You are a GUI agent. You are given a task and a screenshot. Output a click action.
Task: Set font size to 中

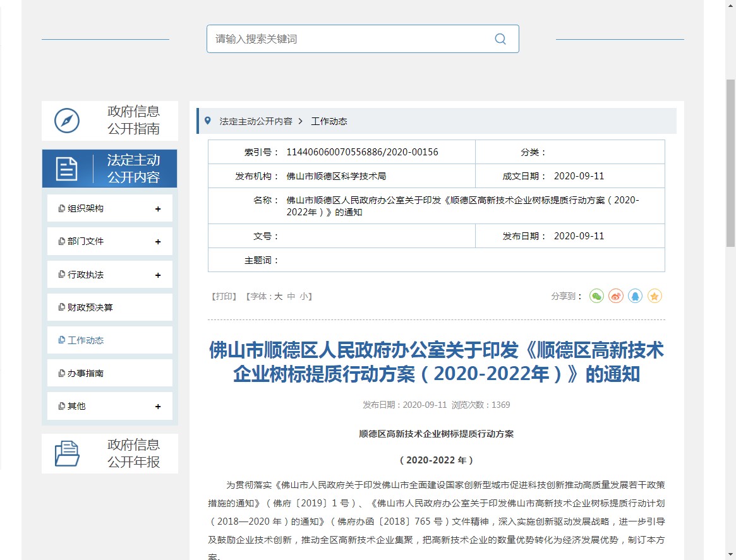click(x=291, y=297)
